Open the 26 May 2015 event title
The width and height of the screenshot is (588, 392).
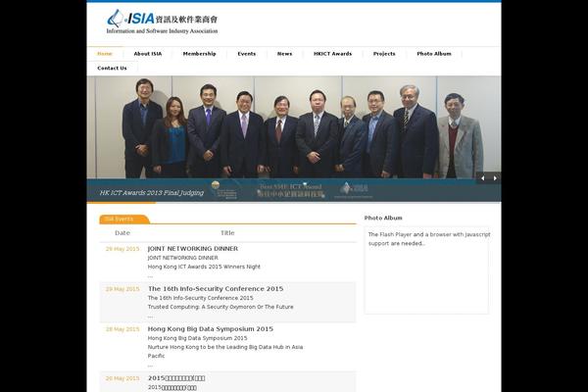coord(176,378)
